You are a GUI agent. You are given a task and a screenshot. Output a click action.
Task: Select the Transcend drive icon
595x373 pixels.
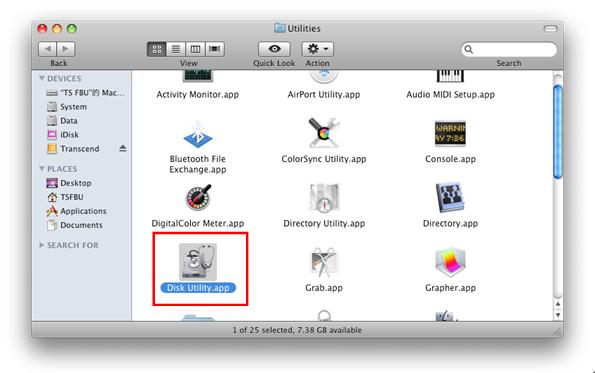click(x=52, y=149)
